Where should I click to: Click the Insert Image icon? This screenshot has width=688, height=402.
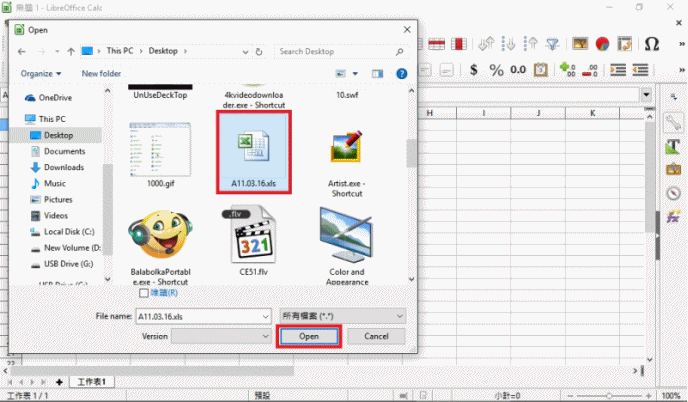click(580, 44)
